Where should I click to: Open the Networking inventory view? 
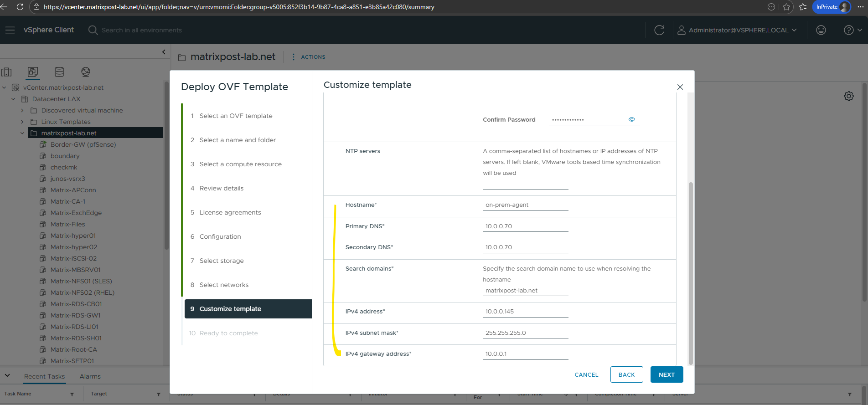pos(86,72)
